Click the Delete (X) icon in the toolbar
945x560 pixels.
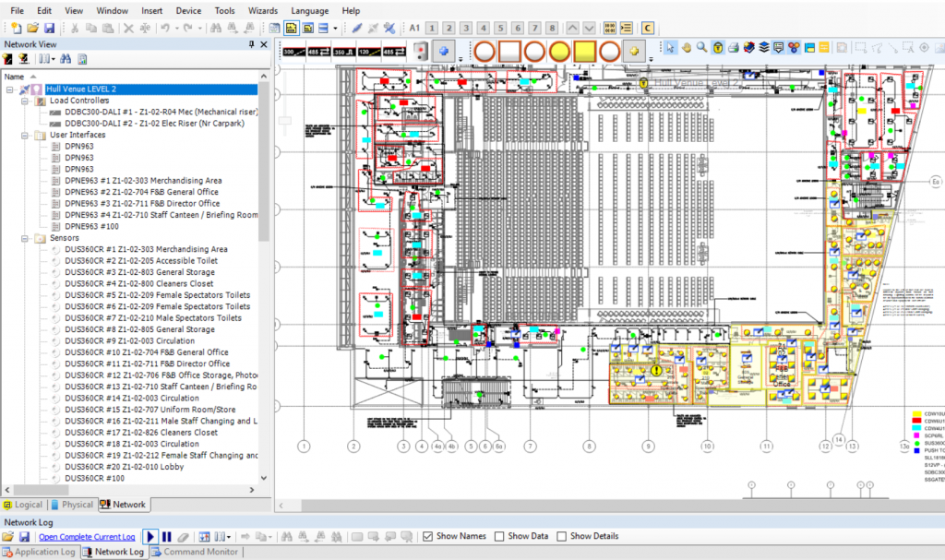(x=128, y=28)
